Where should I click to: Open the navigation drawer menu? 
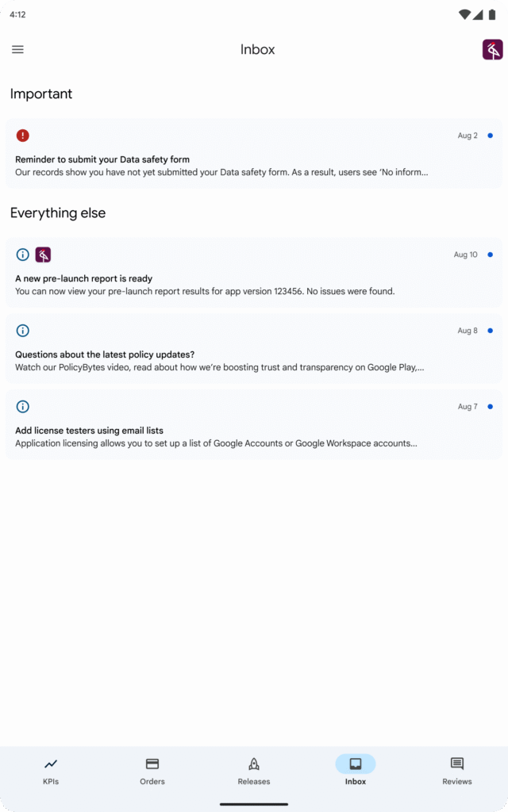17,49
